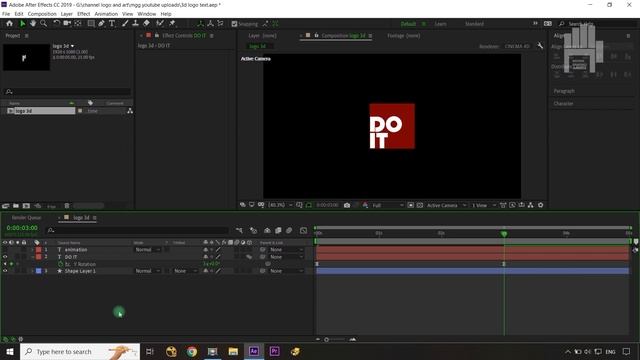The height and width of the screenshot is (360, 640).
Task: Create new folder in Project panel
Action: coord(16,206)
